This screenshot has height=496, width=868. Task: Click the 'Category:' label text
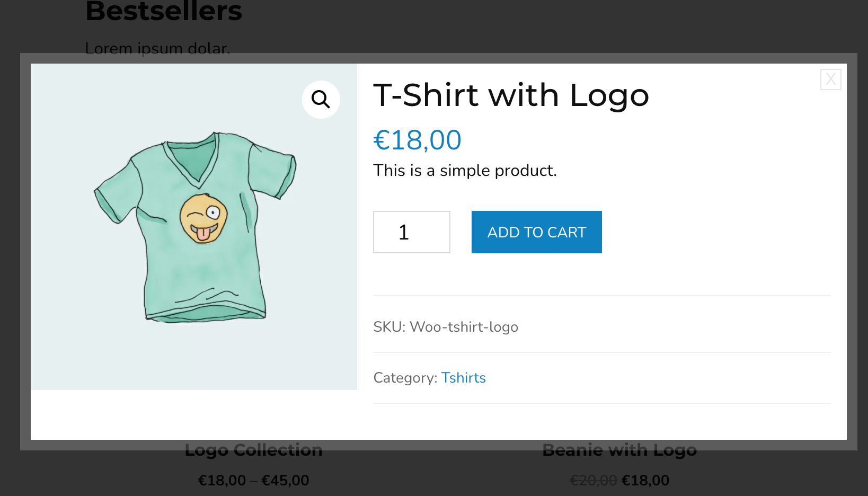click(405, 378)
